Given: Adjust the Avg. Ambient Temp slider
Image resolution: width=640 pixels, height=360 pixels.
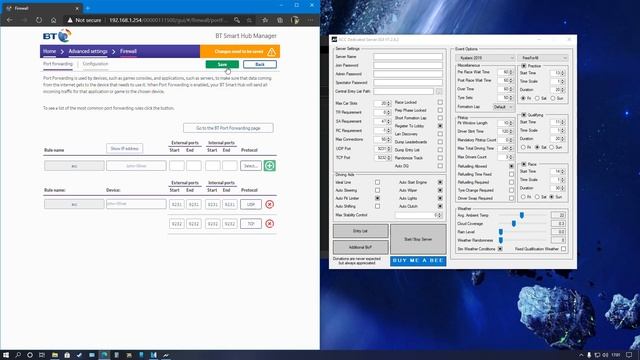Looking at the screenshot, I should (x=522, y=215).
